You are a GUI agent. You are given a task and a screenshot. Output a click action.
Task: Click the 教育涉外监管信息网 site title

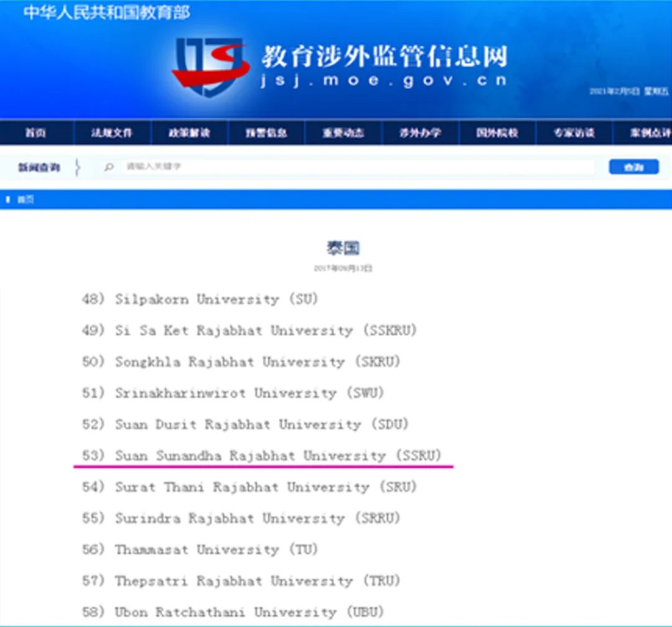point(385,56)
